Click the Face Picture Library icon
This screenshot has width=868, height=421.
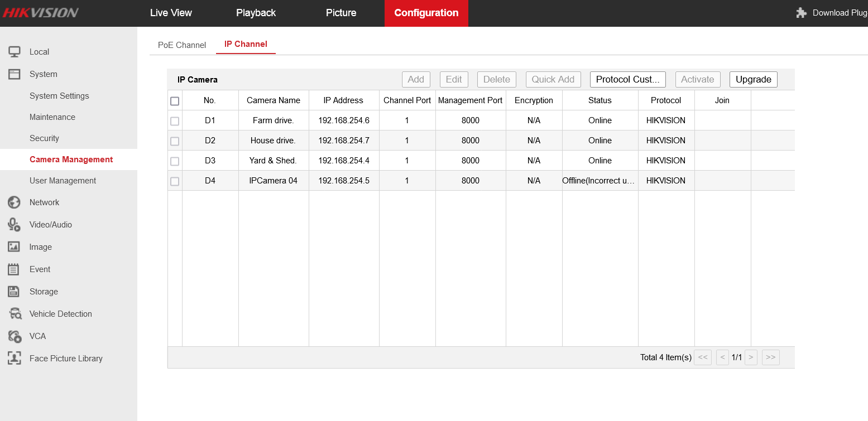pos(14,359)
